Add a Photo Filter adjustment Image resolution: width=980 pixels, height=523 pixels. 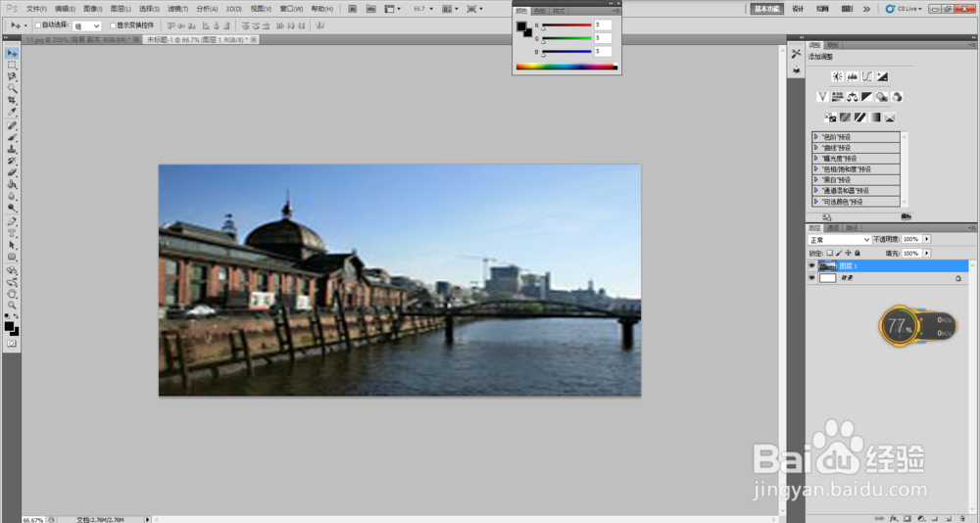882,97
